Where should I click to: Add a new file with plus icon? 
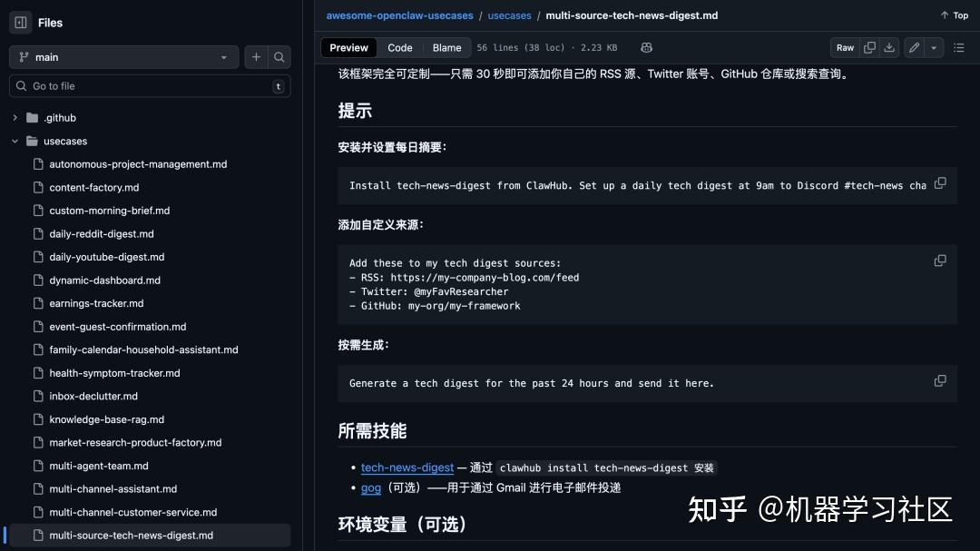tap(256, 57)
